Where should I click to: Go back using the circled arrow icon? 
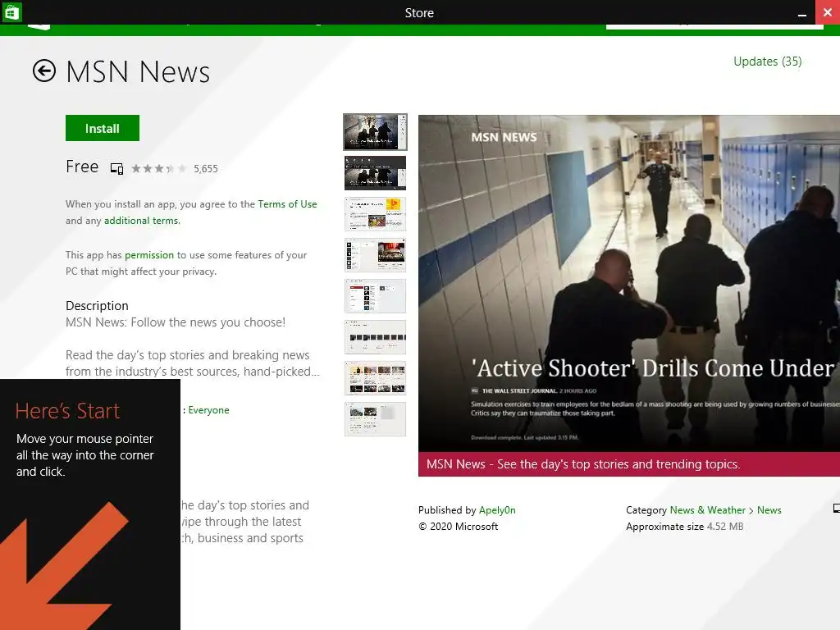[44, 71]
